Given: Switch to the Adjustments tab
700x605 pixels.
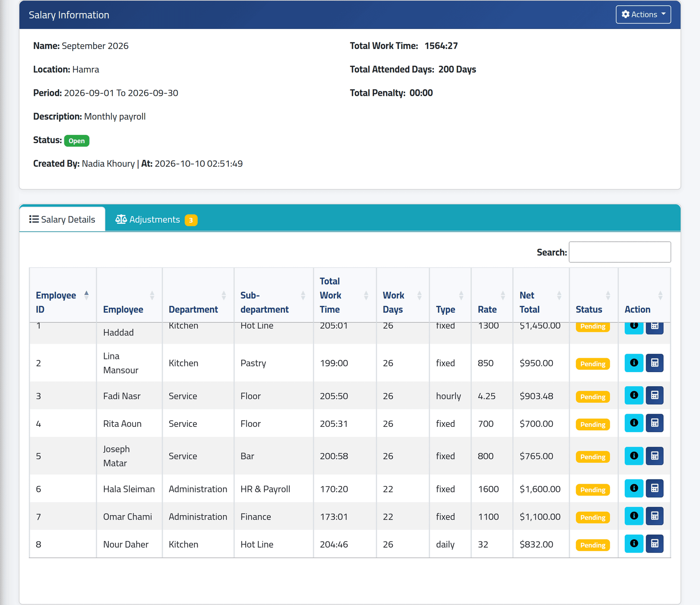Looking at the screenshot, I should click(x=156, y=219).
